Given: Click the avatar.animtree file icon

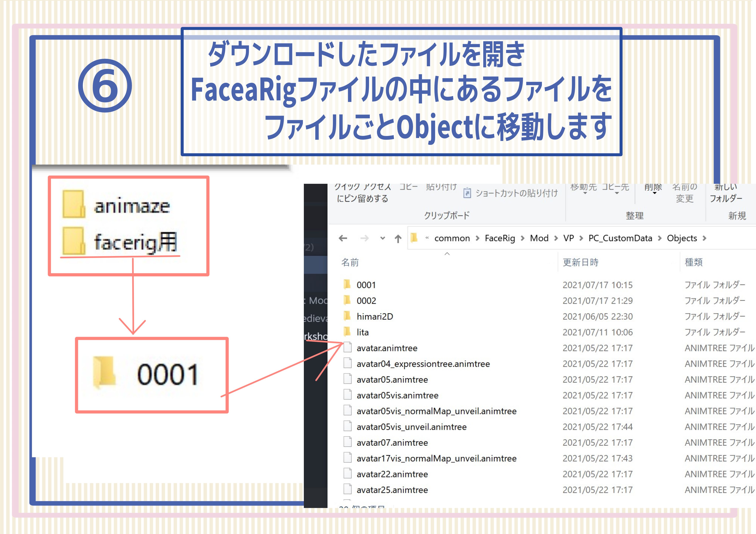Looking at the screenshot, I should tap(347, 347).
